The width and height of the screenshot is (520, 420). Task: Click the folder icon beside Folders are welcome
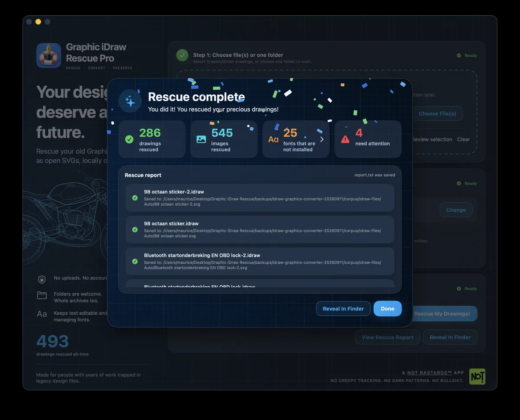(x=42, y=296)
